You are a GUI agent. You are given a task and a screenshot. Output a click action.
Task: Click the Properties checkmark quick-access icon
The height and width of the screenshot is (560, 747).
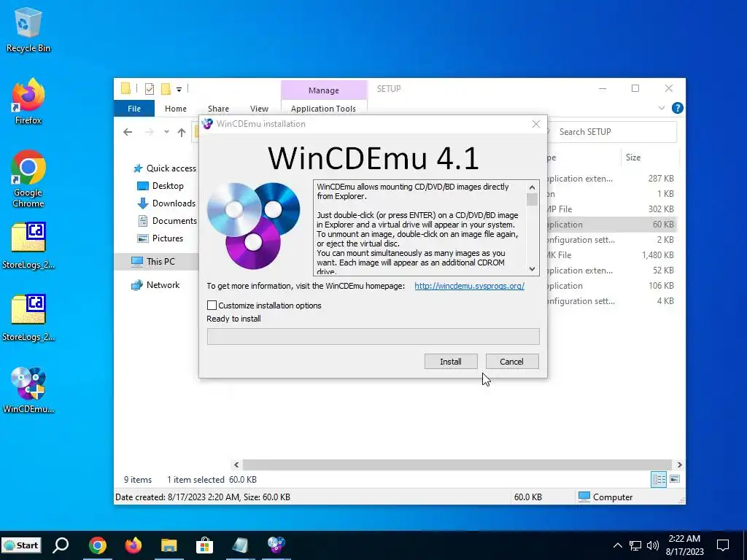[149, 88]
